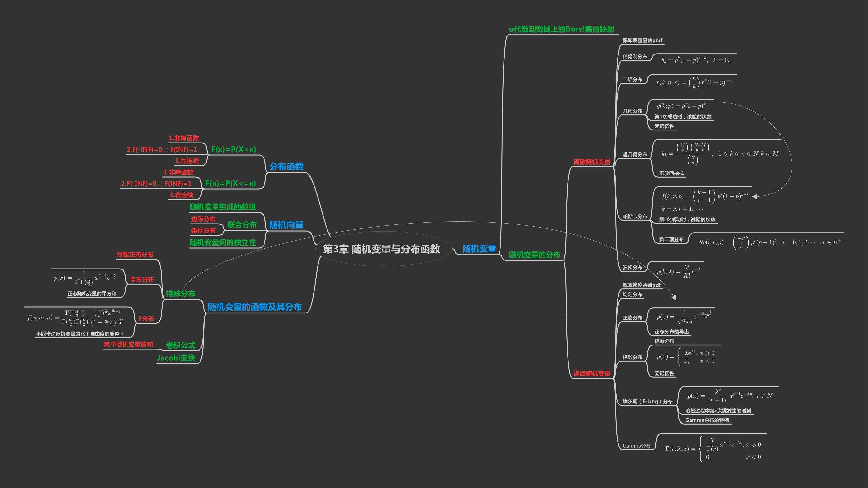This screenshot has height=488, width=868.
Task: Click the green Jacobi变换 node
Action: [x=176, y=358]
